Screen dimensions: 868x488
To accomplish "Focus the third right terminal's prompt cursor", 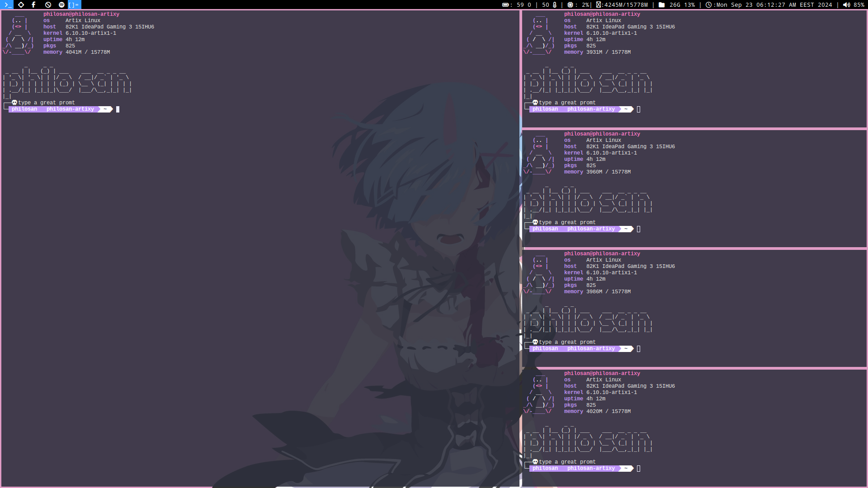I will [x=638, y=349].
